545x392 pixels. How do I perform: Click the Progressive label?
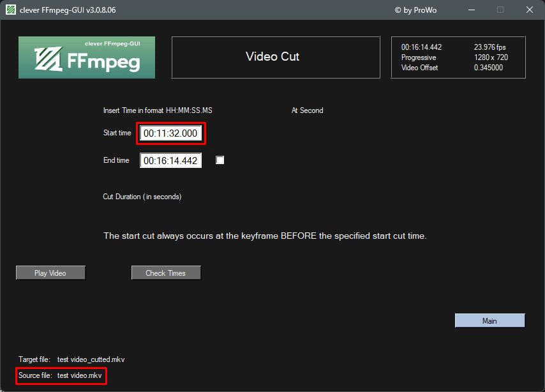[x=419, y=57]
